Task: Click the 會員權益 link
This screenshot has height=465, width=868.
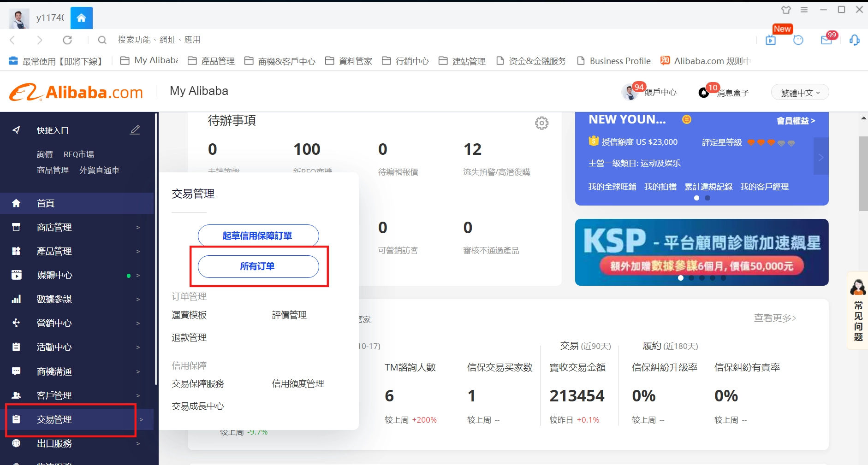Action: pos(796,121)
